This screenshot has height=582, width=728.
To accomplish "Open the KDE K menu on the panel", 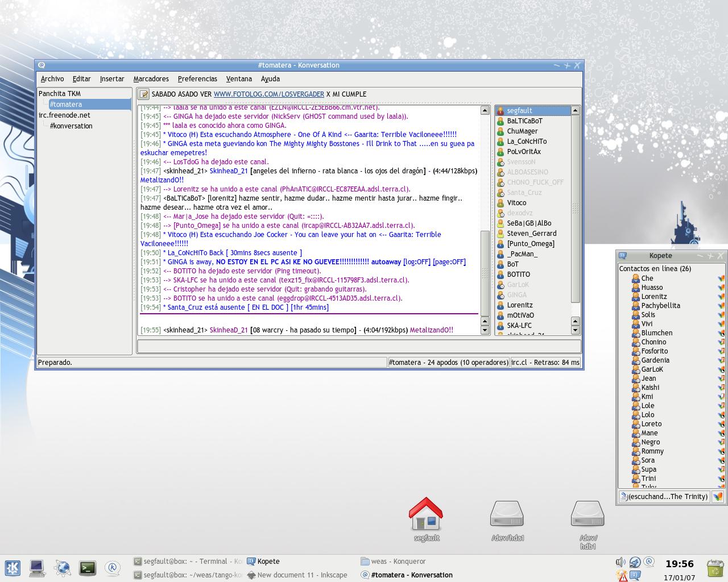I will (x=13, y=568).
